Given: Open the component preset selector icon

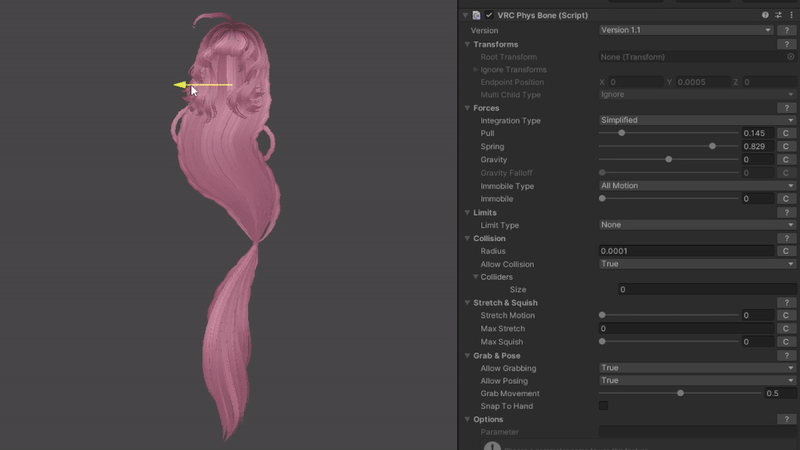Looking at the screenshot, I should coord(778,15).
